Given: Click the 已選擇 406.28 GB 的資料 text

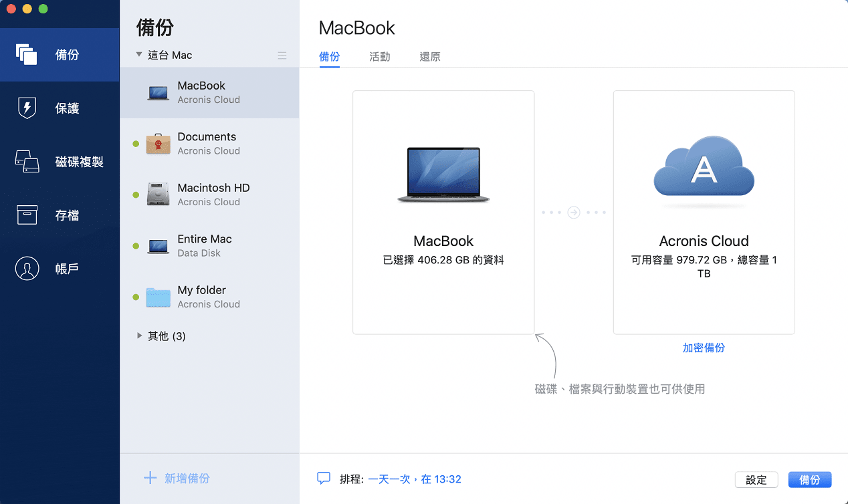Looking at the screenshot, I should pyautogui.click(x=443, y=260).
